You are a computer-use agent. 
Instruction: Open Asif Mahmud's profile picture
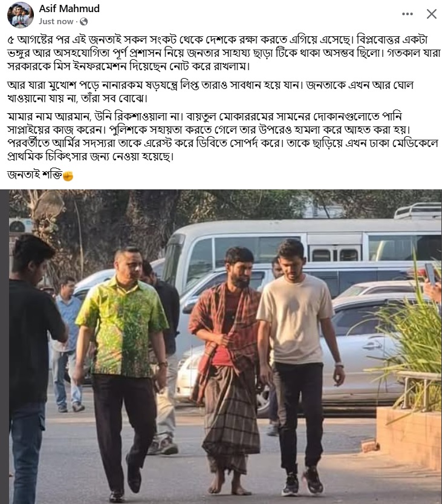point(21,15)
